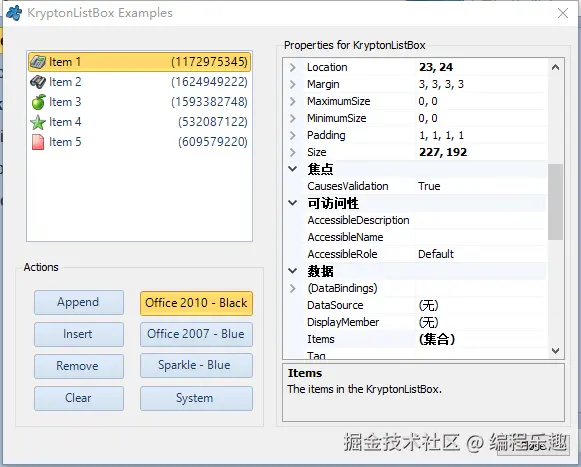Expand the (DataBindings) property
Viewport: 581px width, 467px height.
(293, 288)
